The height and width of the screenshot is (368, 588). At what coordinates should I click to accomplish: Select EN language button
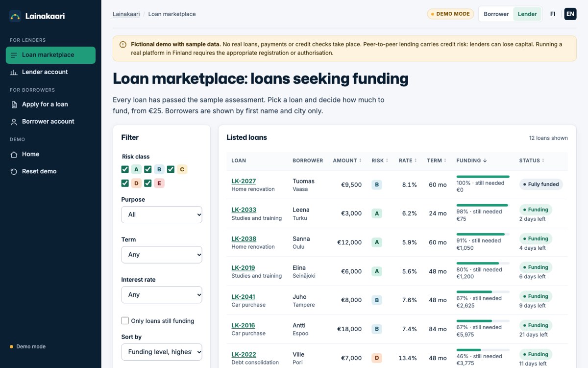pos(570,14)
